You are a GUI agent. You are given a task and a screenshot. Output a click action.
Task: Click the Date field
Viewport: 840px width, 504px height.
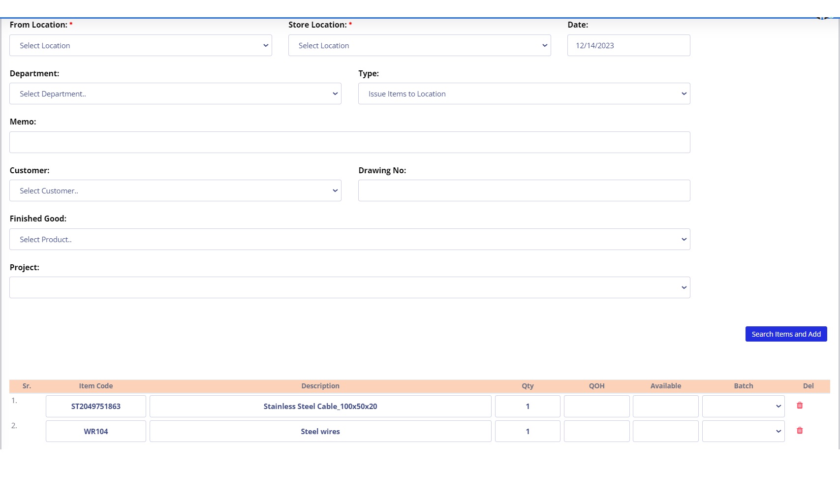click(x=628, y=45)
